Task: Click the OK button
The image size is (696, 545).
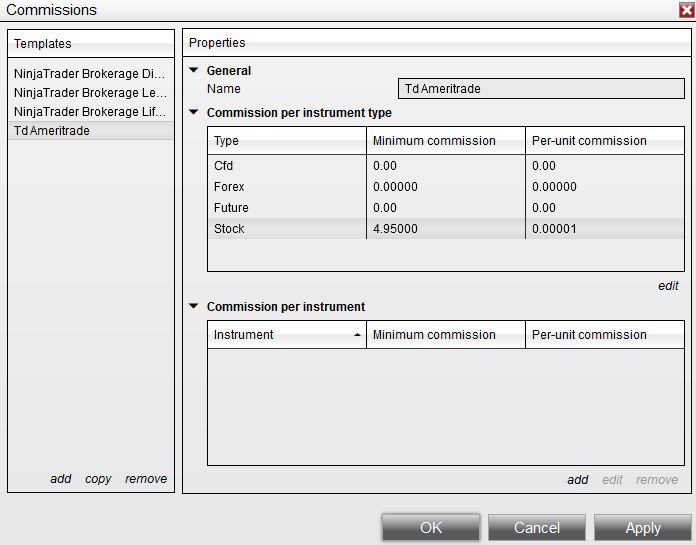Action: coord(431,528)
